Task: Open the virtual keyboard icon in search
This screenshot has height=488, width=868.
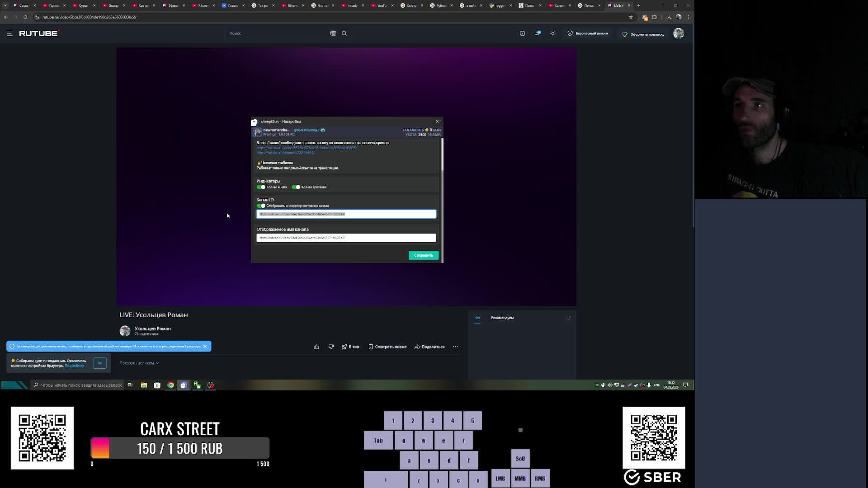Action: (333, 33)
